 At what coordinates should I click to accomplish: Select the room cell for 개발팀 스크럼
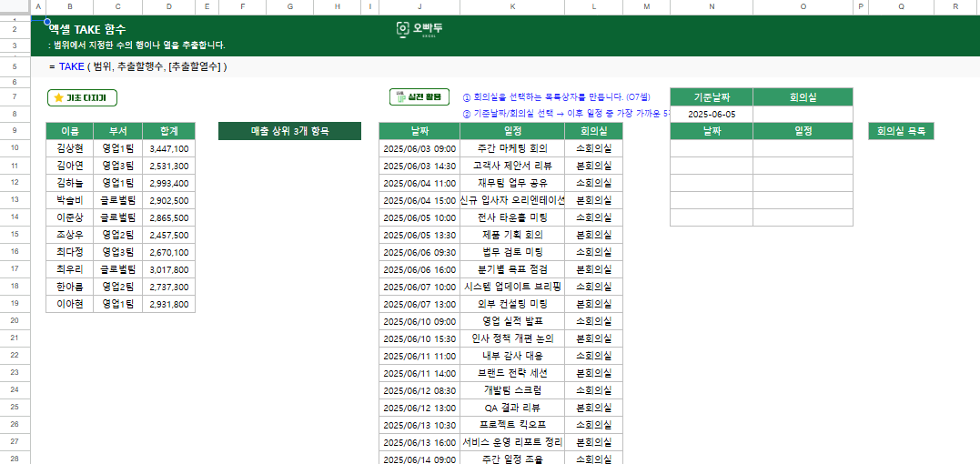point(594,390)
